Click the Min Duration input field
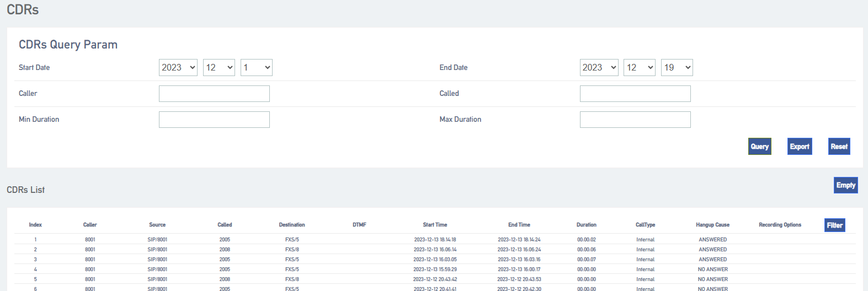Screen dimensions: 868x291 click(214, 120)
